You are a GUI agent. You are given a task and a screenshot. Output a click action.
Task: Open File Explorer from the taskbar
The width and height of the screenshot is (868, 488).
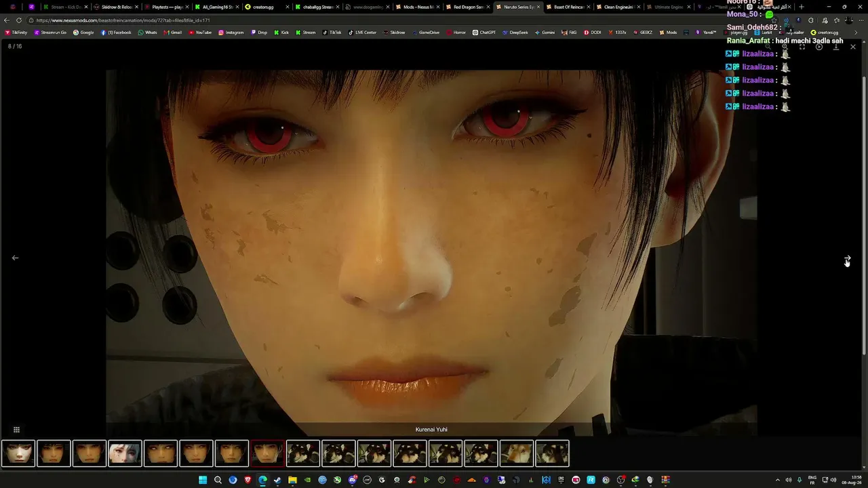(292, 480)
